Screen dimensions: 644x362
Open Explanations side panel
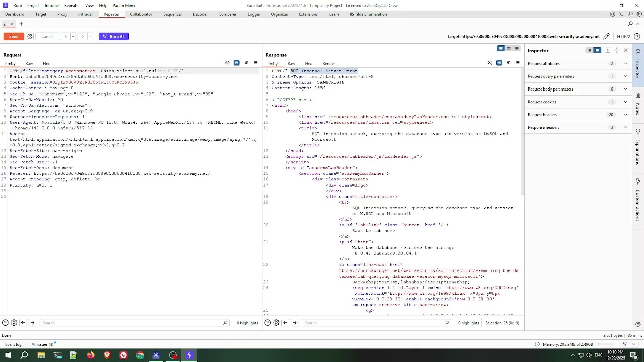pyautogui.click(x=638, y=147)
